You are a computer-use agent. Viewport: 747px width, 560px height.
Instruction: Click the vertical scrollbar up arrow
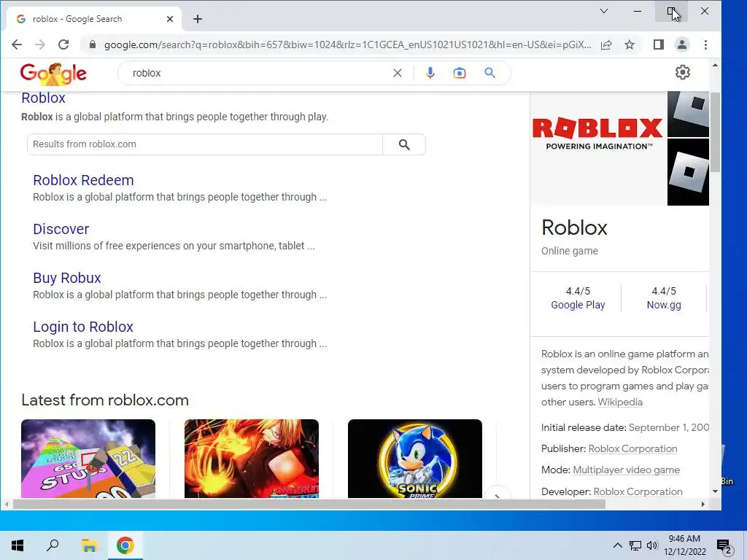click(x=715, y=65)
